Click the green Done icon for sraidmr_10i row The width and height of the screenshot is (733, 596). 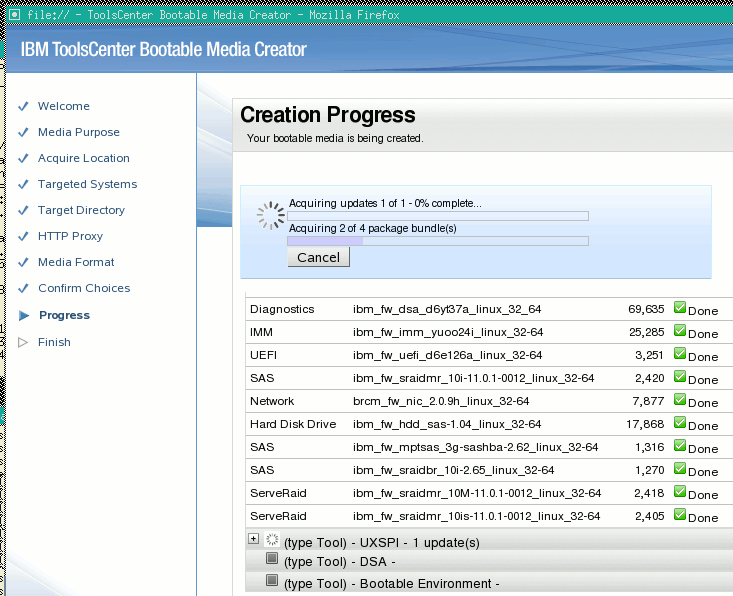(680, 376)
